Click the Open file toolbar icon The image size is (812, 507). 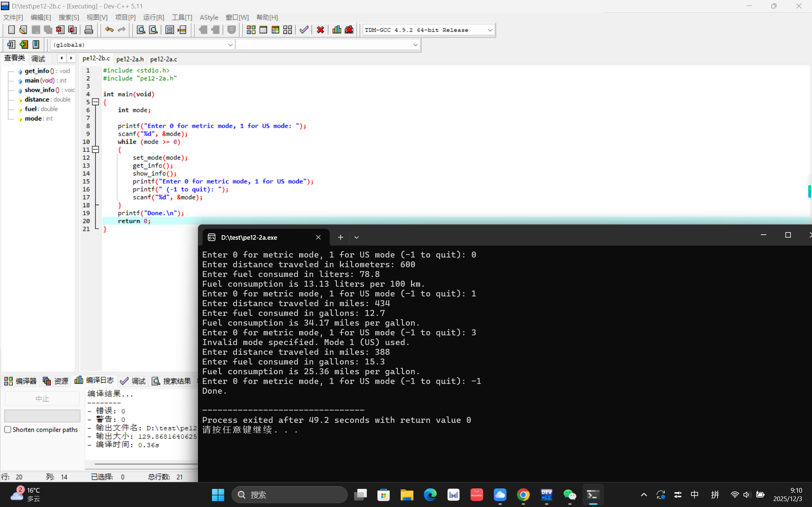[23, 30]
